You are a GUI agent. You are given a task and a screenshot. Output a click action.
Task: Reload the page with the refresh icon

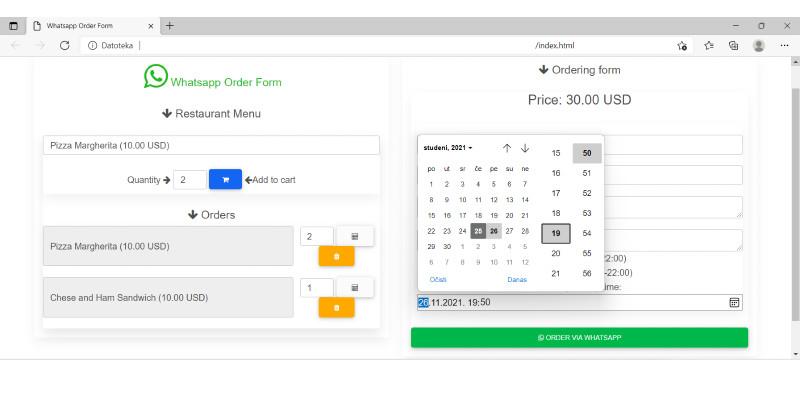pyautogui.click(x=65, y=45)
